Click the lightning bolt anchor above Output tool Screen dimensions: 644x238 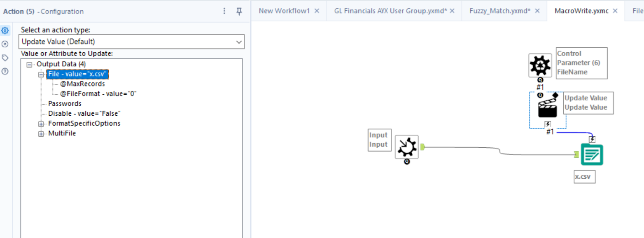(592, 139)
